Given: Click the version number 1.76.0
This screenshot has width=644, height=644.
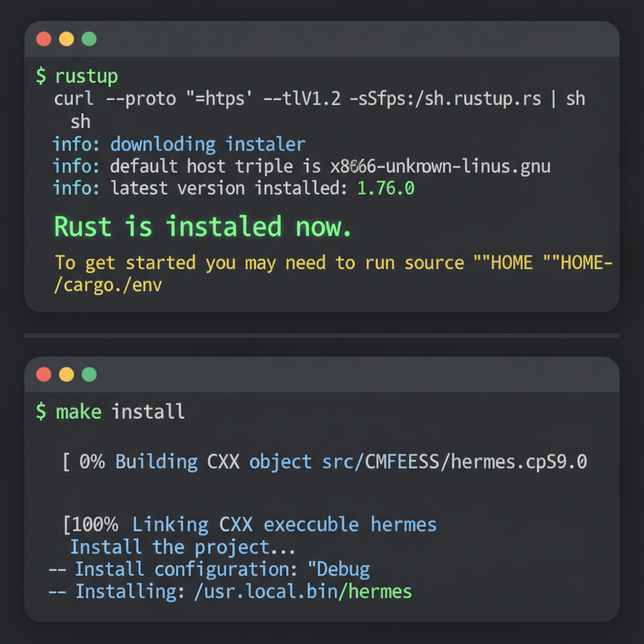Looking at the screenshot, I should click(x=386, y=188).
